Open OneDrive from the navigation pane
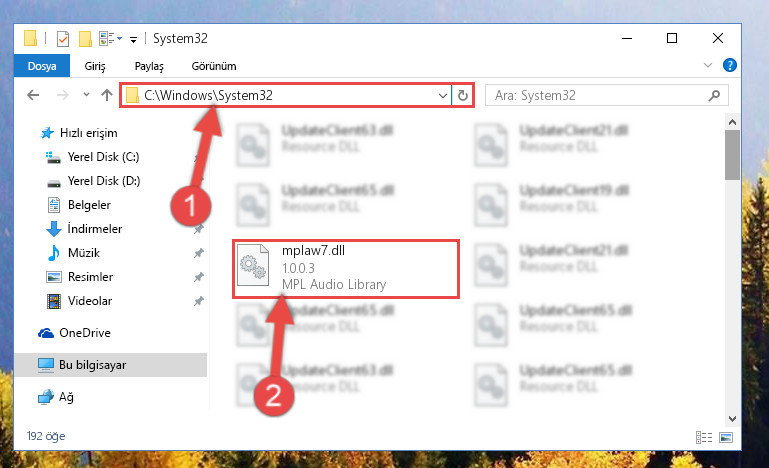769x468 pixels. tap(85, 333)
